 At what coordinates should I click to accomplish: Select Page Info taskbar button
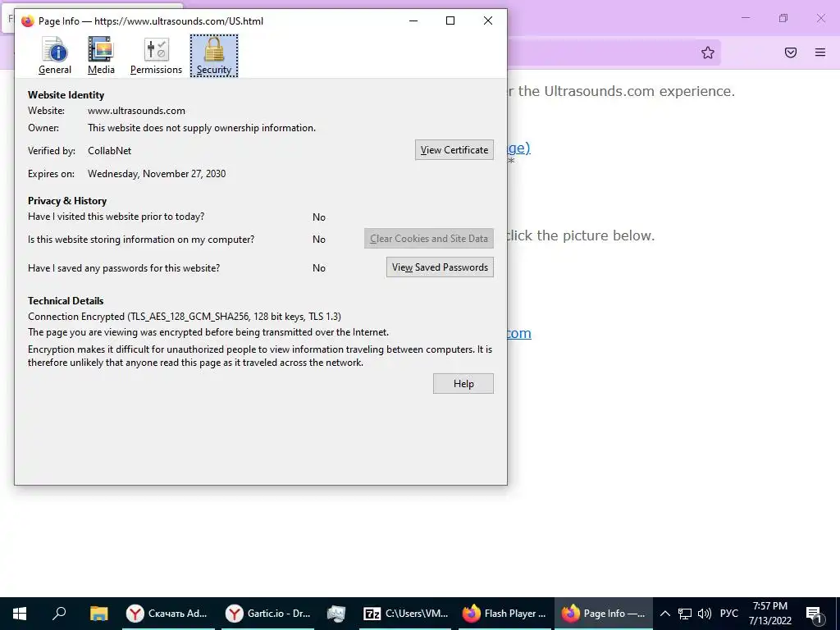coord(603,614)
